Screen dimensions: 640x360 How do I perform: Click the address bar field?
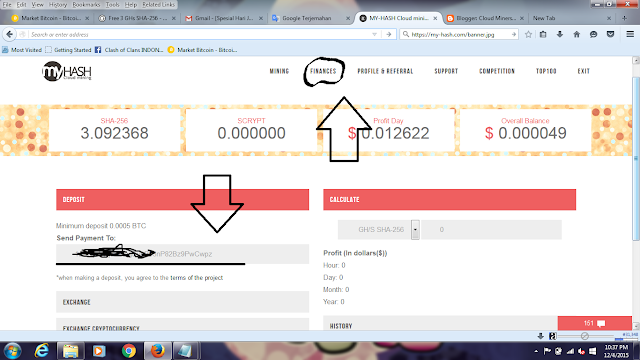tap(200, 35)
